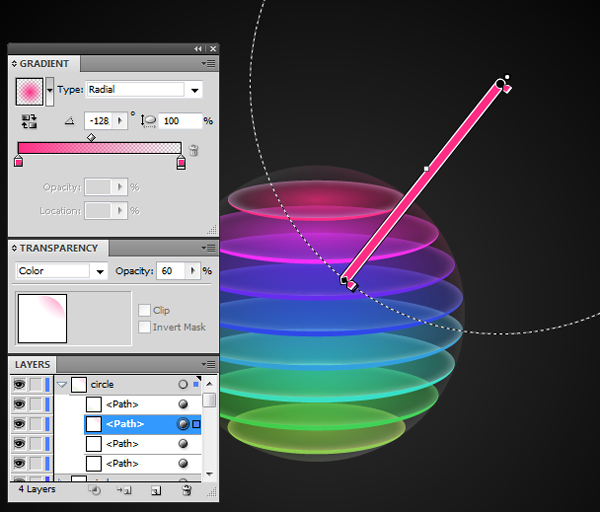Select the third Path sublayer
600x512 pixels.
122,444
